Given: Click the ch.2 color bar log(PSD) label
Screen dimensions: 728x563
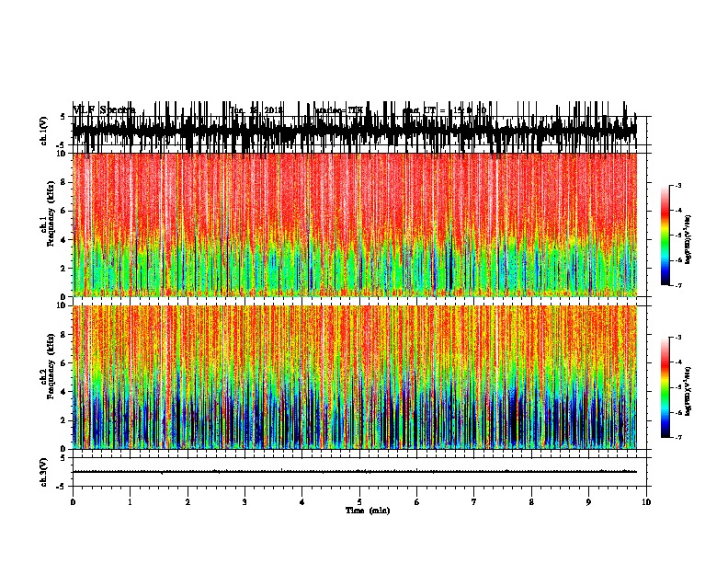Looking at the screenshot, I should click(x=688, y=392).
